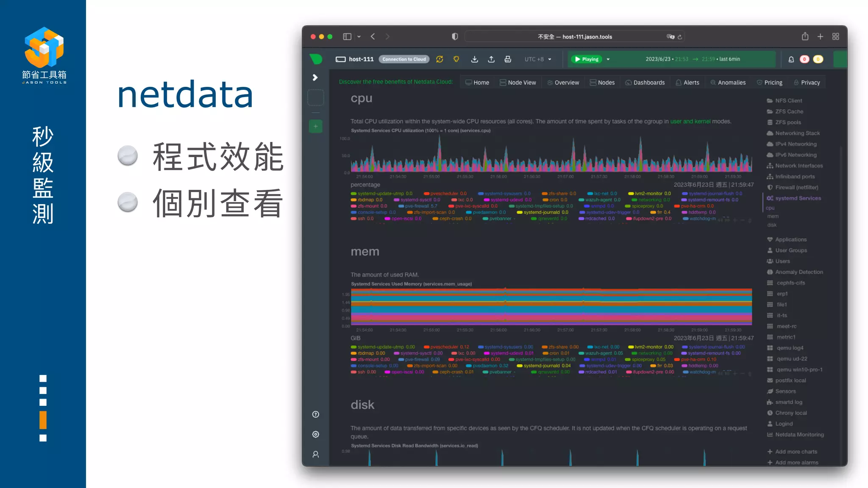The image size is (868, 488).
Task: Click the Connection to Cloud badge
Action: click(x=404, y=59)
